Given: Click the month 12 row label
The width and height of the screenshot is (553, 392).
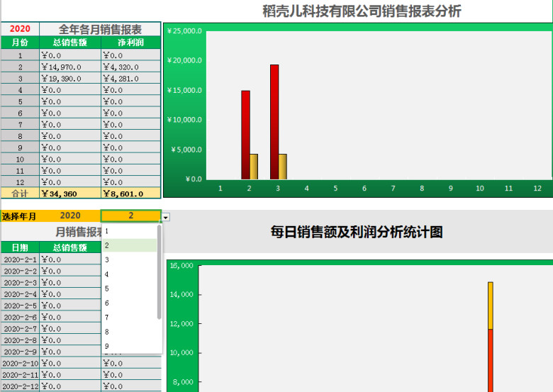Looking at the screenshot, I should tap(20, 182).
